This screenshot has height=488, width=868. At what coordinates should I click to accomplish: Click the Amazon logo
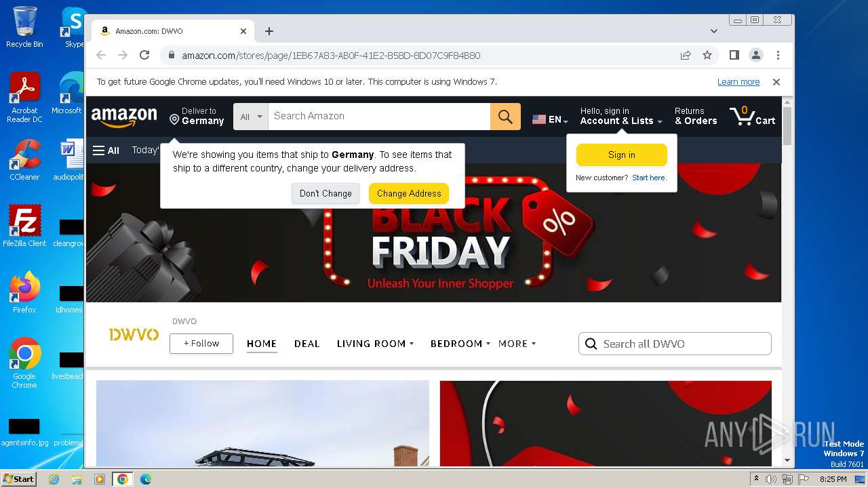(124, 117)
